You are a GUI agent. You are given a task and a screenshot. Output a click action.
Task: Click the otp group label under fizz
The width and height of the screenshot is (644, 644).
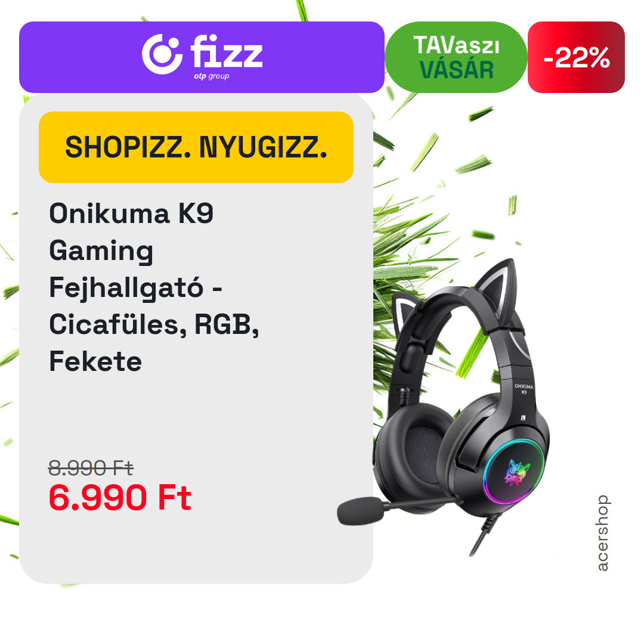pos(212,76)
